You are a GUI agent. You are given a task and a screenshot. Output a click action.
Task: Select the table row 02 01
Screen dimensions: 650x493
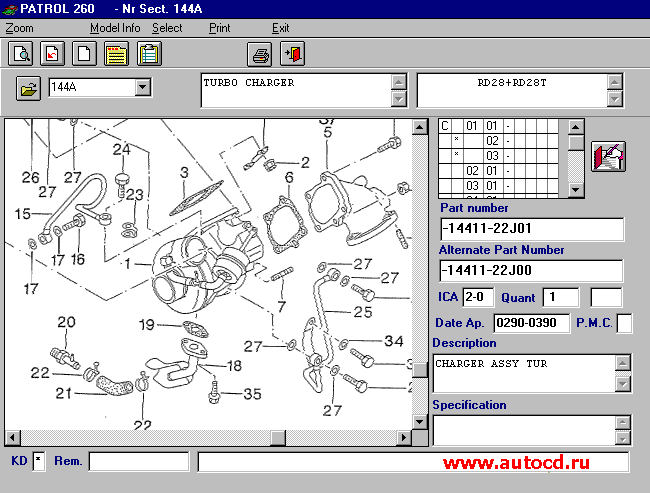(499, 171)
